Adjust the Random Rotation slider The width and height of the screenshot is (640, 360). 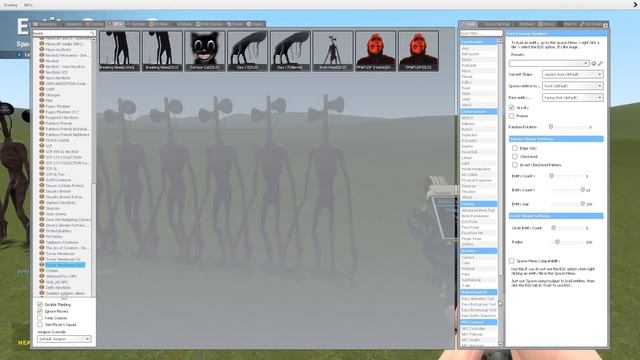pos(568,127)
